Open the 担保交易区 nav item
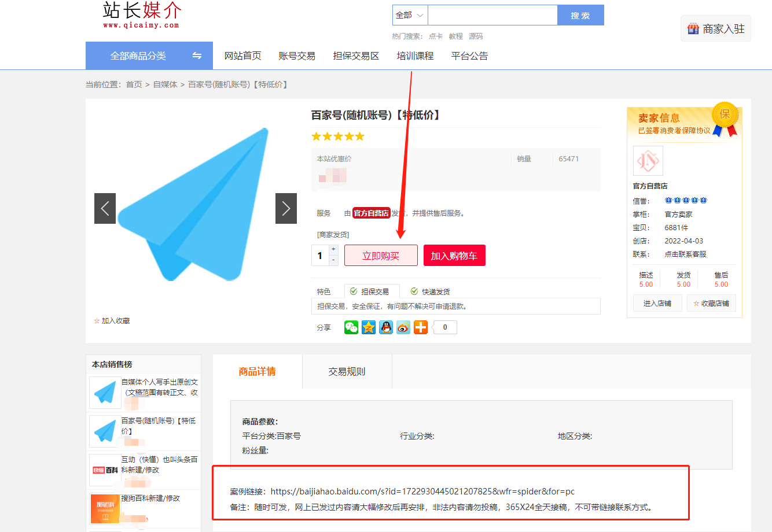 click(356, 56)
